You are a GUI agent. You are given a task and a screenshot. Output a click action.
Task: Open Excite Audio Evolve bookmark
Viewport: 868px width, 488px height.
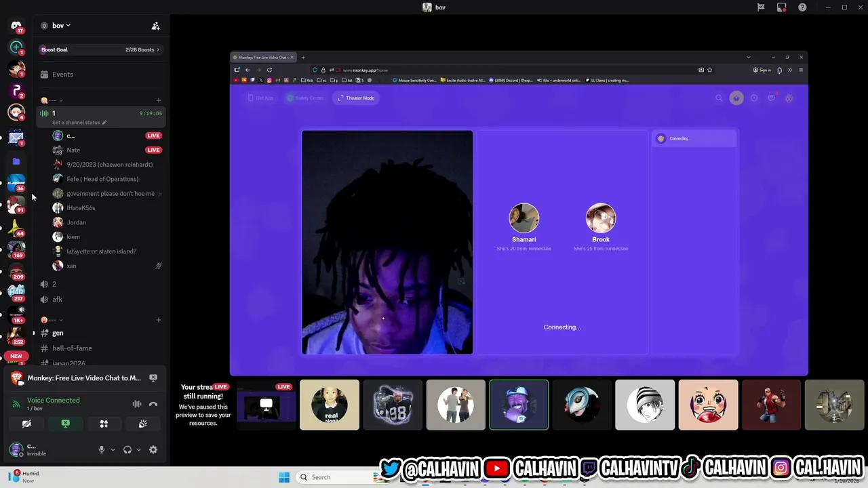pos(463,81)
